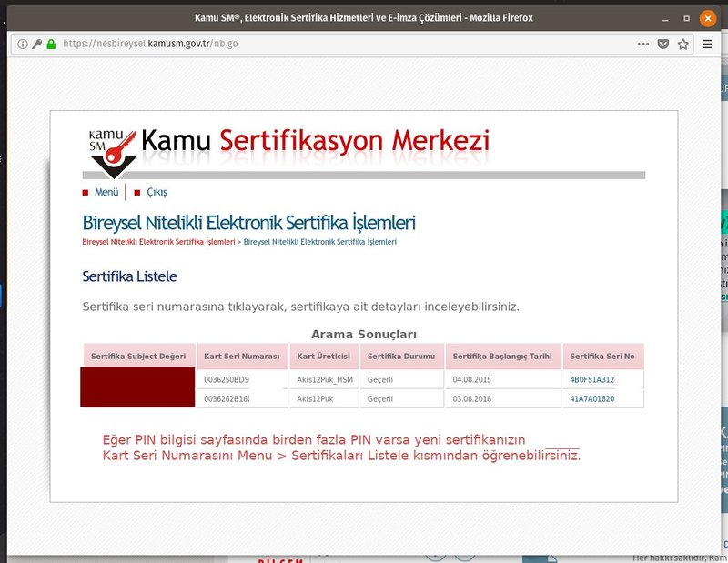Bookmark this page with the star icon
728x563 pixels.
click(682, 44)
